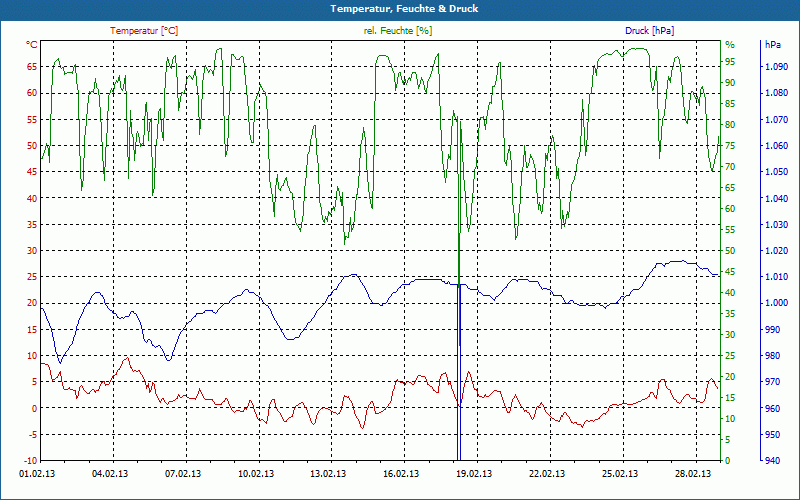
Task: Click the '10.02.13' date axis label
Action: pyautogui.click(x=256, y=474)
